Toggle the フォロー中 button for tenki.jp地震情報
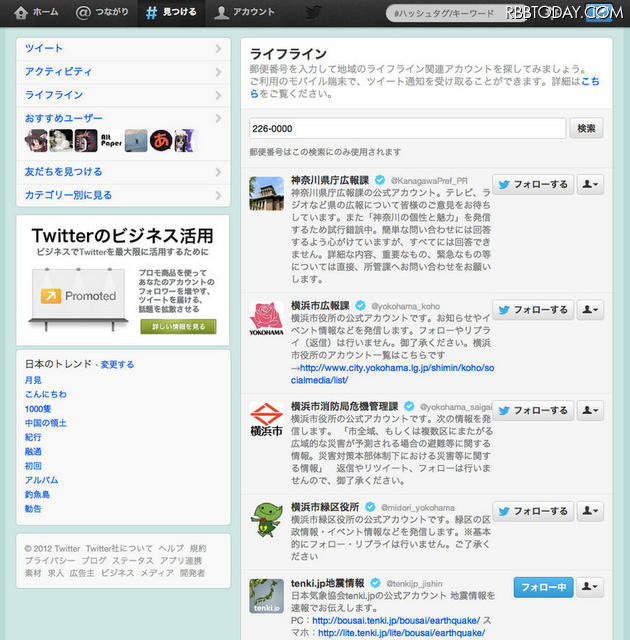Screen dimensions: 630x640 (543, 587)
